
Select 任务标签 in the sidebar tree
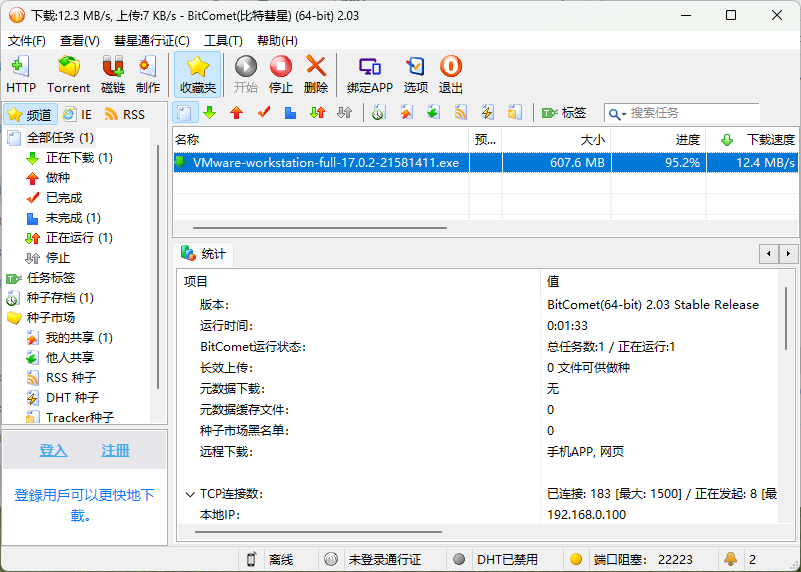(x=51, y=278)
